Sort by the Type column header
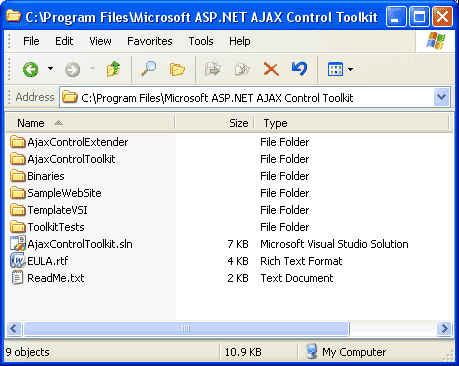 pos(351,123)
